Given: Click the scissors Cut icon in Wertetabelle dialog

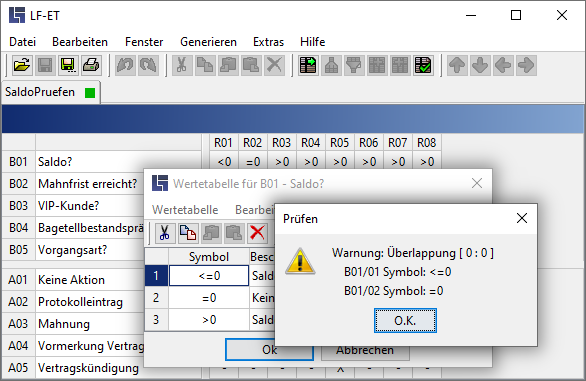Looking at the screenshot, I should coord(165,233).
